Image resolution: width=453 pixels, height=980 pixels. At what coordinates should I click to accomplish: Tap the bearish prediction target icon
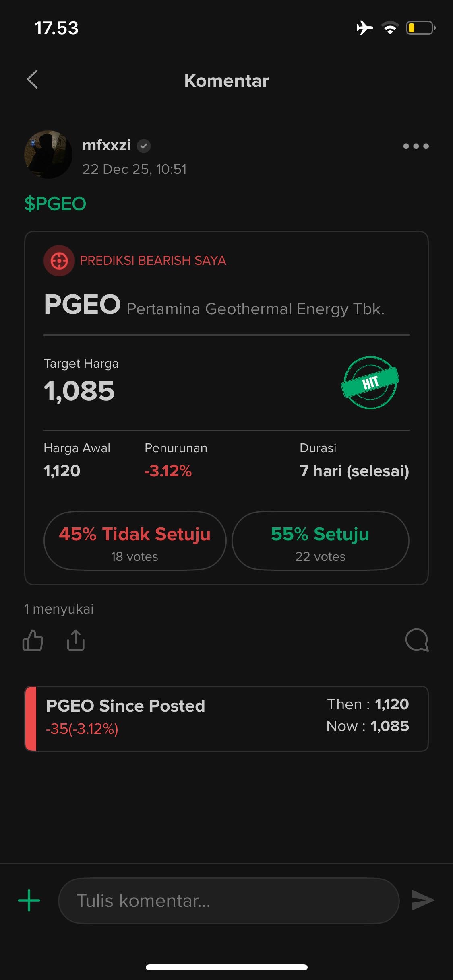(x=59, y=261)
